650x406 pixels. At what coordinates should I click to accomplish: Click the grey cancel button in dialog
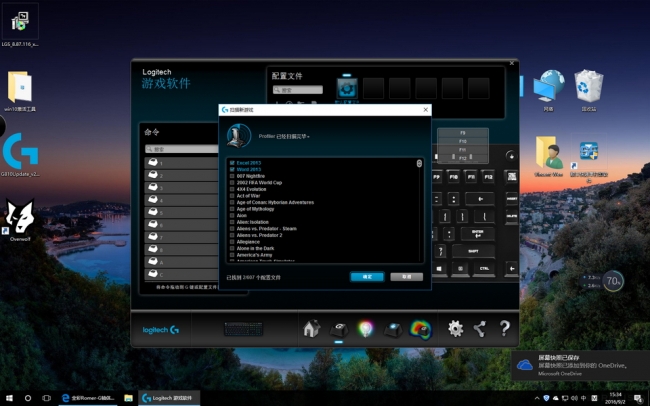click(x=406, y=276)
